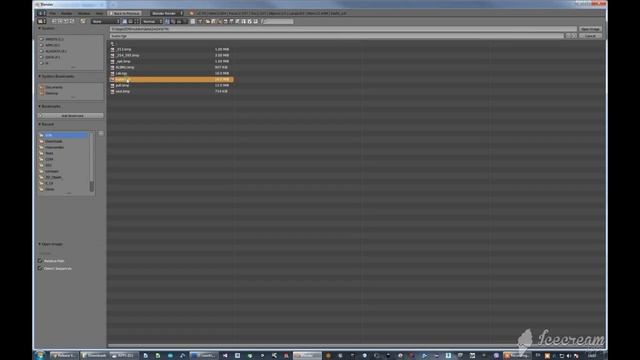
Task: Click the file name input field
Action: point(337,36)
